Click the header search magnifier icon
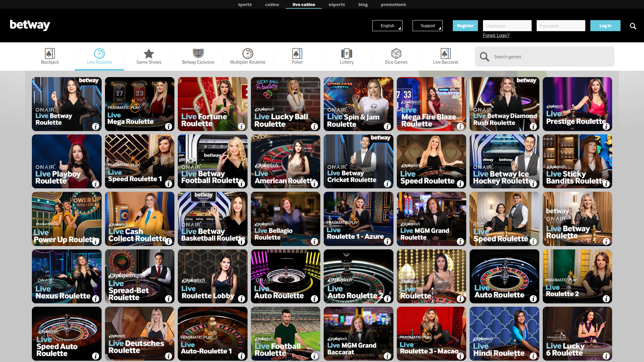 633,26
